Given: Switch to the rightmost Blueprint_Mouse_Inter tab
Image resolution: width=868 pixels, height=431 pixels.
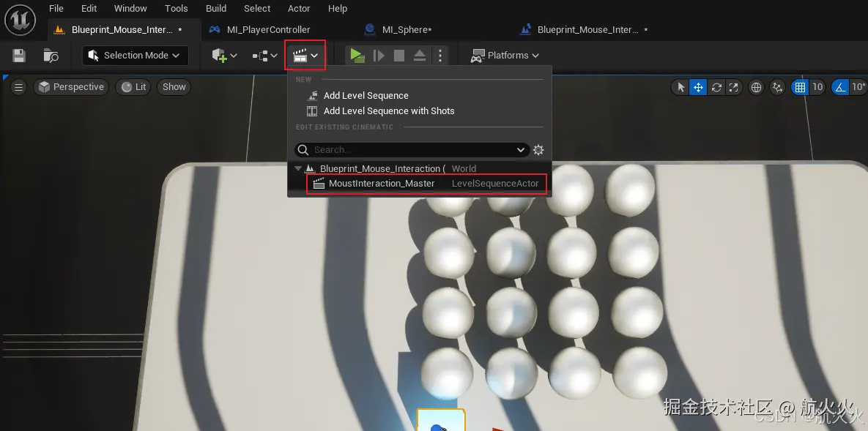Looking at the screenshot, I should click(x=587, y=30).
